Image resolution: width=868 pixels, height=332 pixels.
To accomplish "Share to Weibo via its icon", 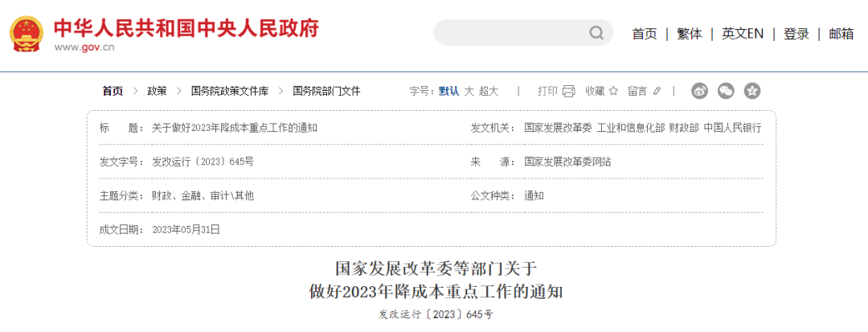I will (x=700, y=91).
